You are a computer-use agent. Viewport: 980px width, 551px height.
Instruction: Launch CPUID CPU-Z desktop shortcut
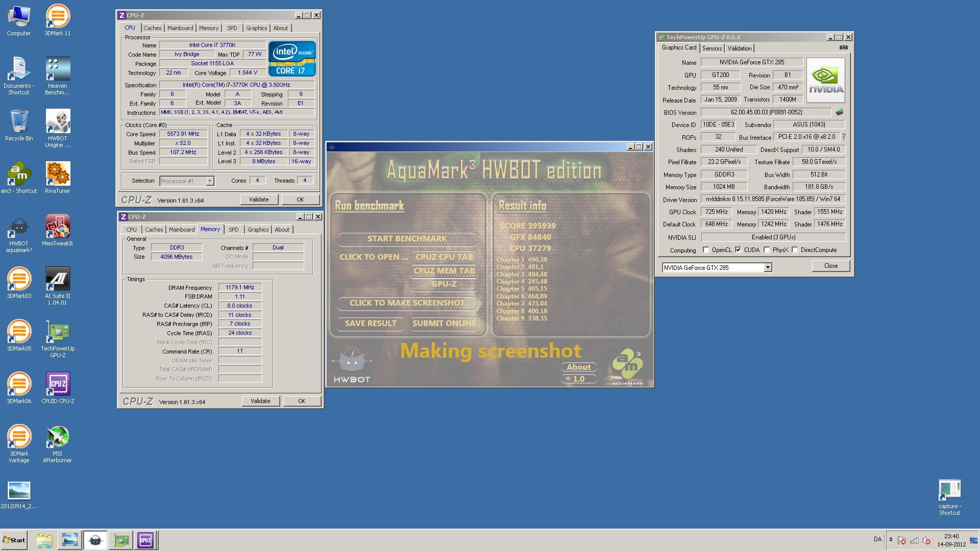[57, 388]
